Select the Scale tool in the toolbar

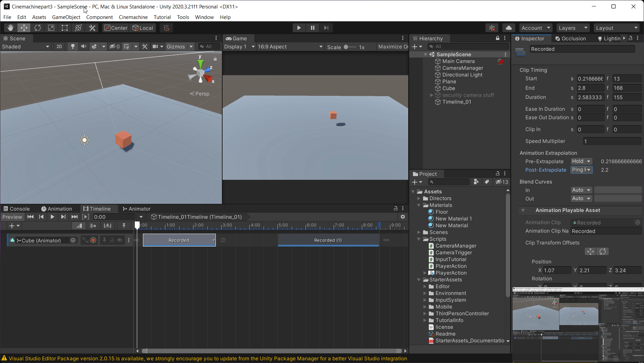click(x=51, y=28)
